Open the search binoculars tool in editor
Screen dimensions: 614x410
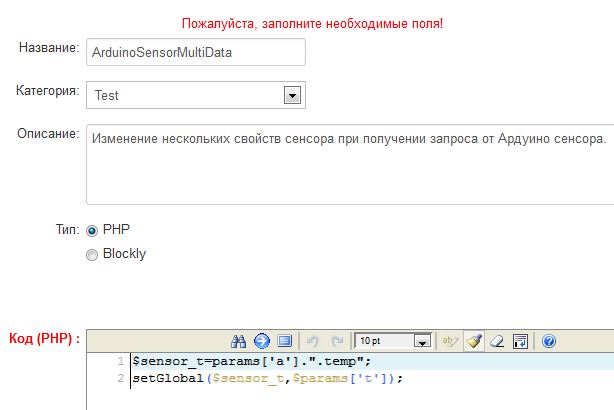[238, 341]
